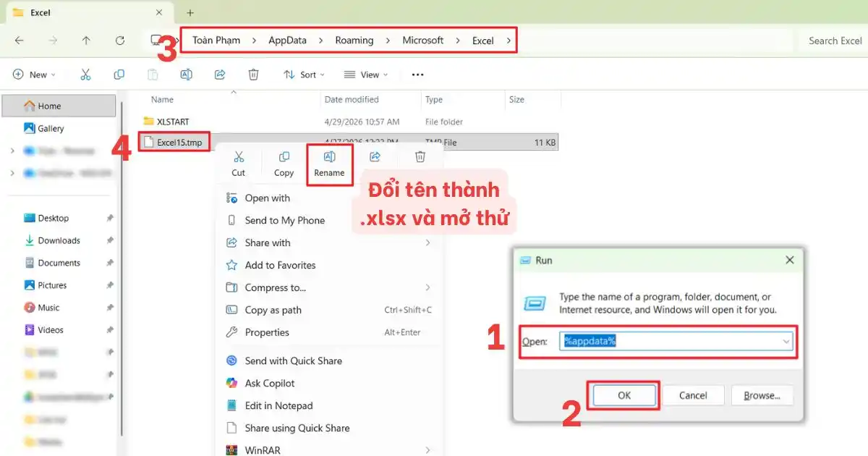
Task: Open the Sort dropdown
Action: point(304,75)
